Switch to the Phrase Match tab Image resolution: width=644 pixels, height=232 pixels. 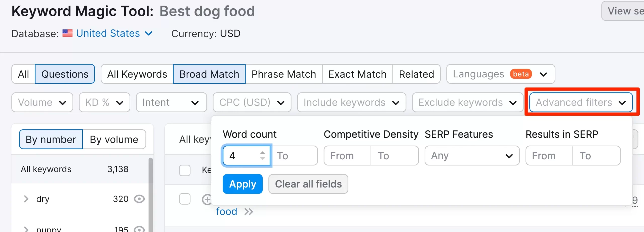[284, 74]
